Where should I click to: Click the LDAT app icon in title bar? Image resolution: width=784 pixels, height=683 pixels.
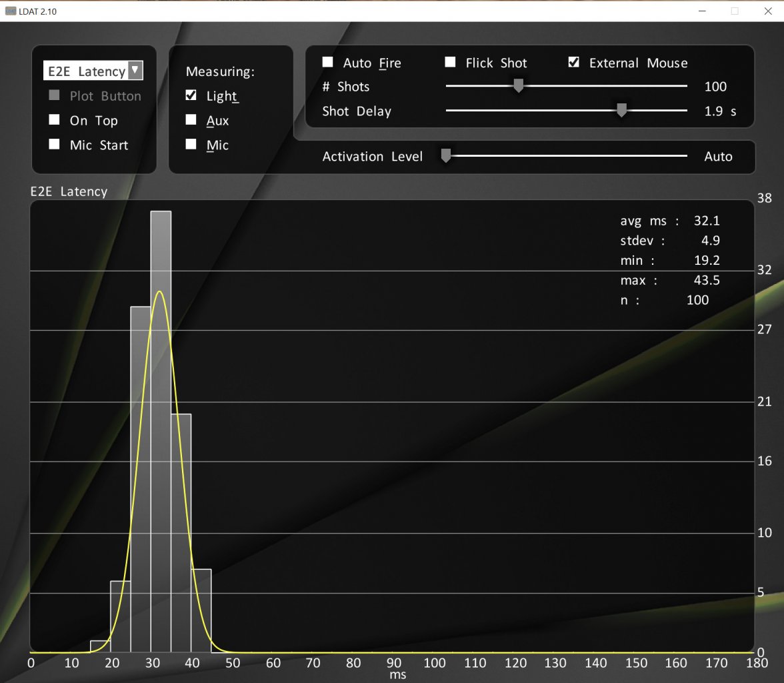click(11, 11)
